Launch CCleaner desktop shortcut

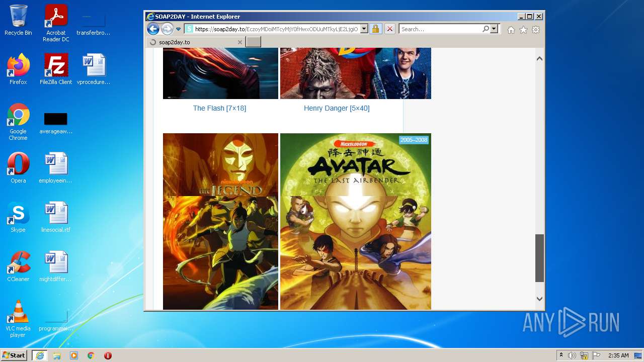tap(18, 266)
